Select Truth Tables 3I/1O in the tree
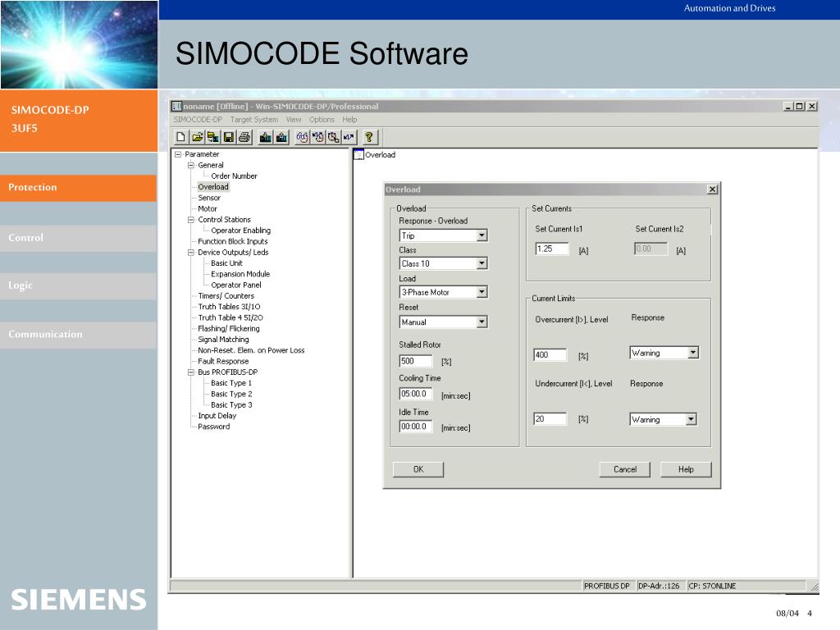 (x=229, y=307)
